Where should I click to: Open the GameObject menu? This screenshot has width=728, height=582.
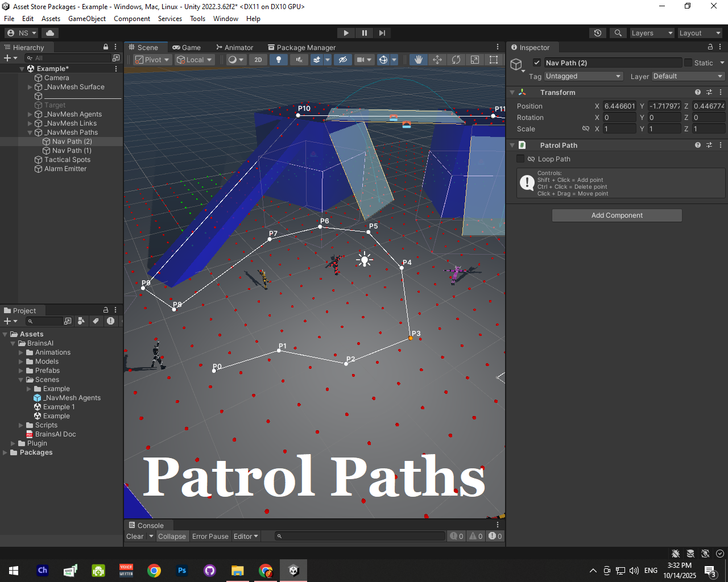86,19
